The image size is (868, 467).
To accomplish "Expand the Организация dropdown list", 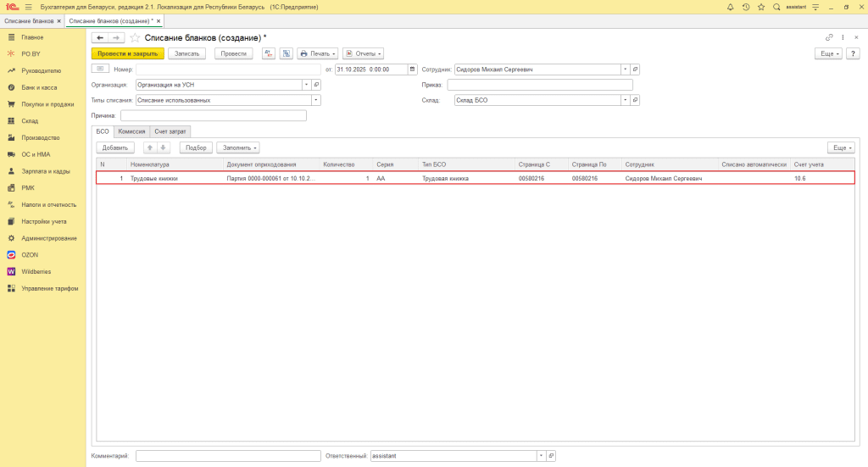I will (306, 85).
